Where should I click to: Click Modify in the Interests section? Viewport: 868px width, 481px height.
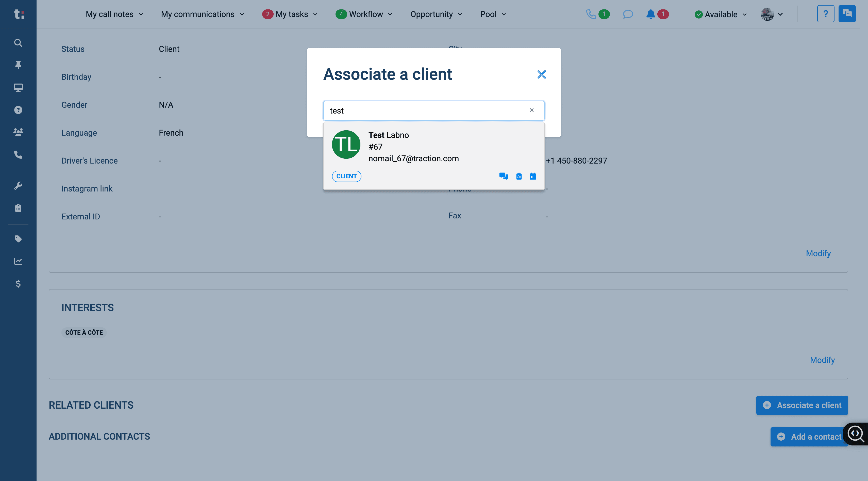[x=822, y=360]
